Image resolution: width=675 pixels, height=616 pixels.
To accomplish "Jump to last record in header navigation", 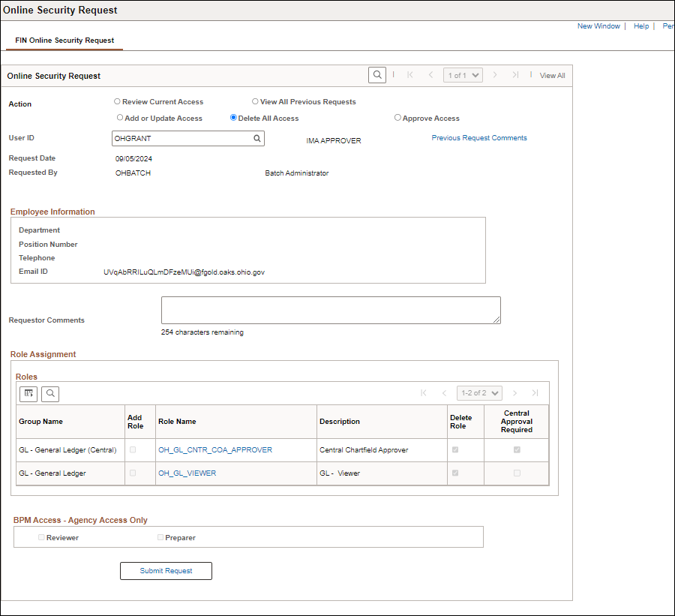I will click(515, 75).
